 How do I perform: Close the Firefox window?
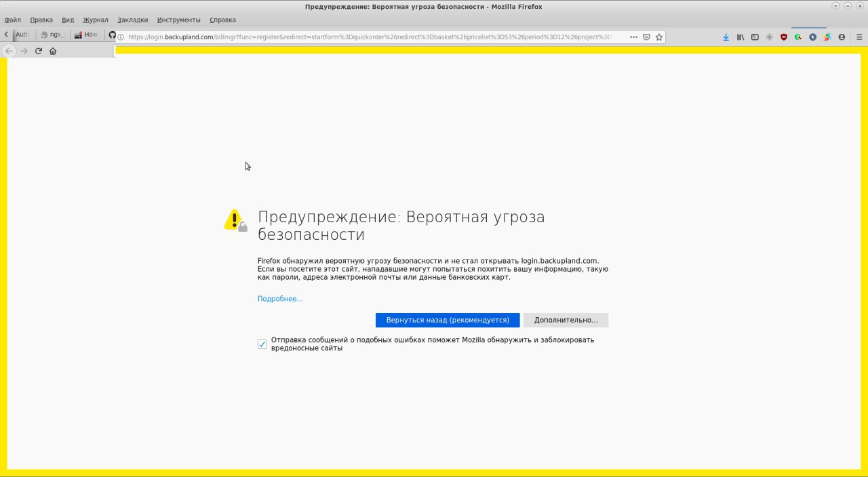click(859, 6)
